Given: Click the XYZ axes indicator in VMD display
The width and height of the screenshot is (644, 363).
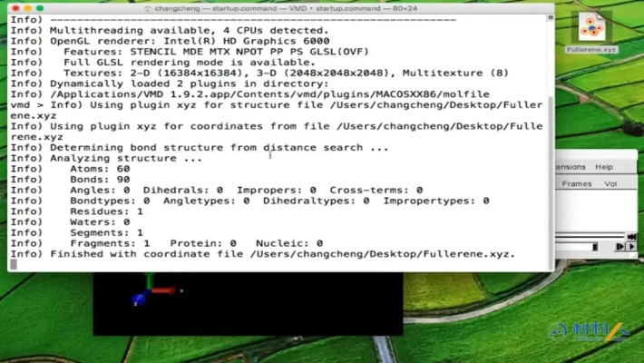Looking at the screenshot, I should pyautogui.click(x=145, y=295).
